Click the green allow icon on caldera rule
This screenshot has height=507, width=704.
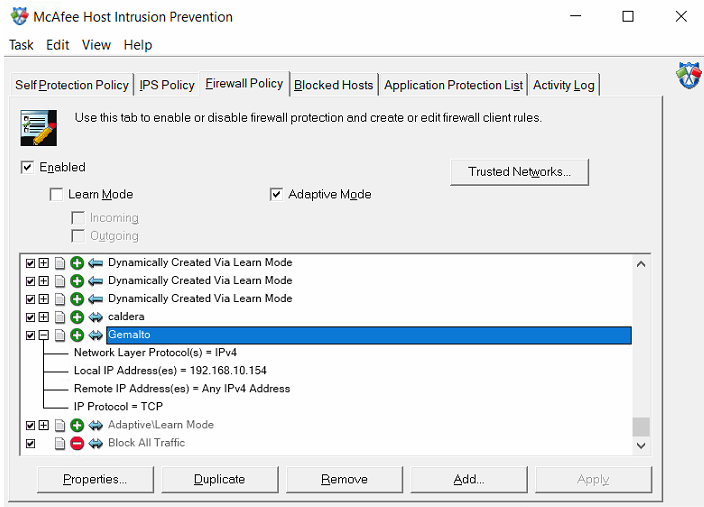[77, 317]
